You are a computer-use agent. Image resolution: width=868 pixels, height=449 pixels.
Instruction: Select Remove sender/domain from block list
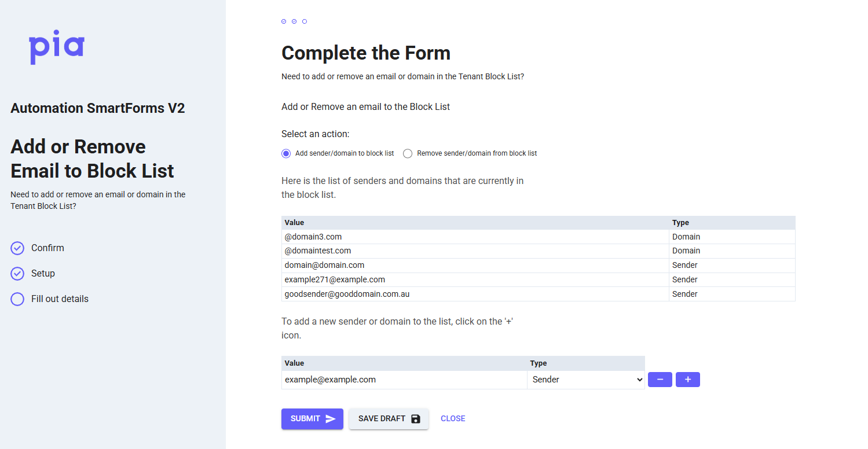[x=408, y=153]
